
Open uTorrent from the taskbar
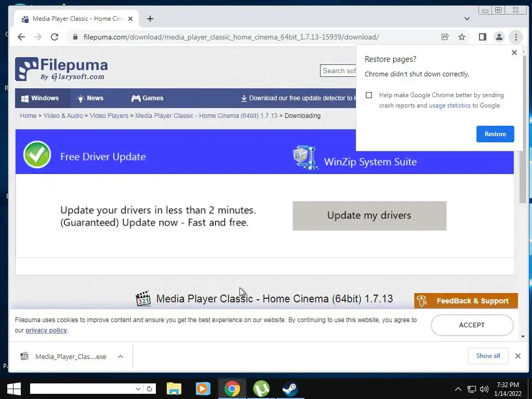point(261,389)
